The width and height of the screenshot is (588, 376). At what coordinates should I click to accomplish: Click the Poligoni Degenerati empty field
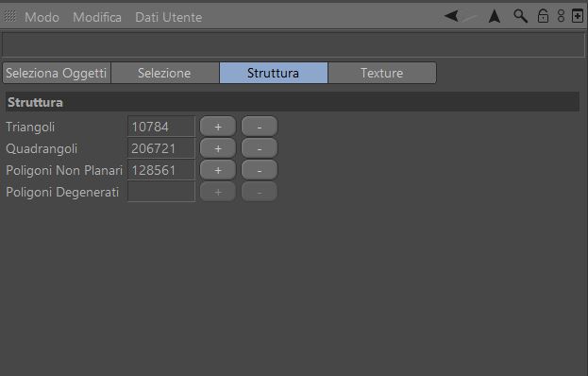161,192
